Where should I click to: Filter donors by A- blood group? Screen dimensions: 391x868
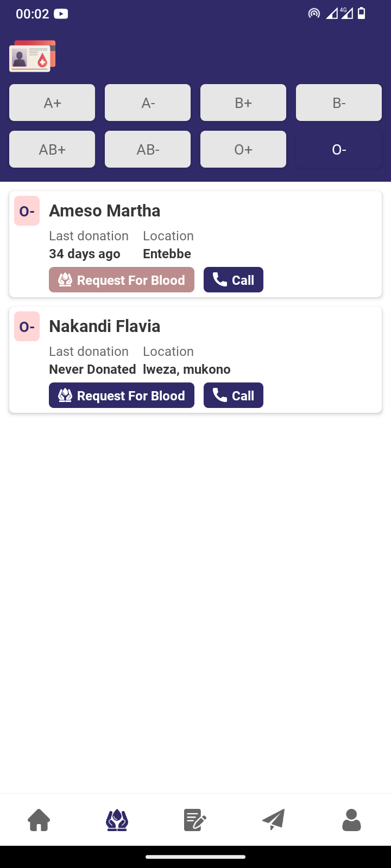point(148,103)
